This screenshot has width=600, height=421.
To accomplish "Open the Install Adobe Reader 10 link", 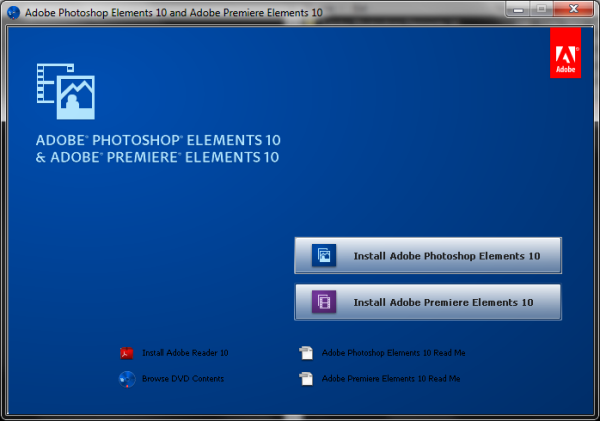I will pos(185,353).
